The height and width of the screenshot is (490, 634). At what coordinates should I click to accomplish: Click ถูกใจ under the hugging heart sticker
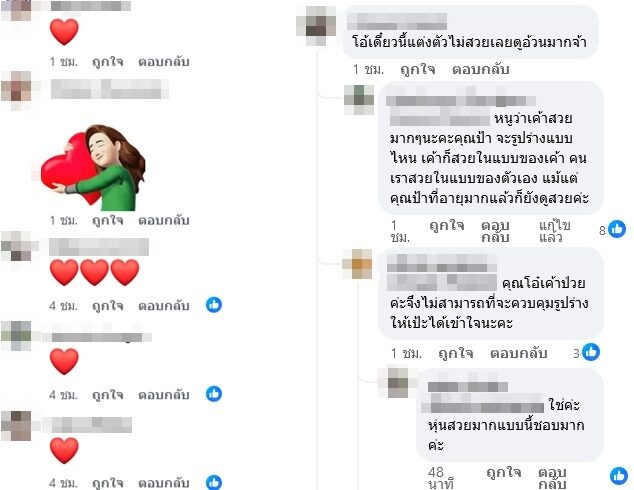coord(108,220)
